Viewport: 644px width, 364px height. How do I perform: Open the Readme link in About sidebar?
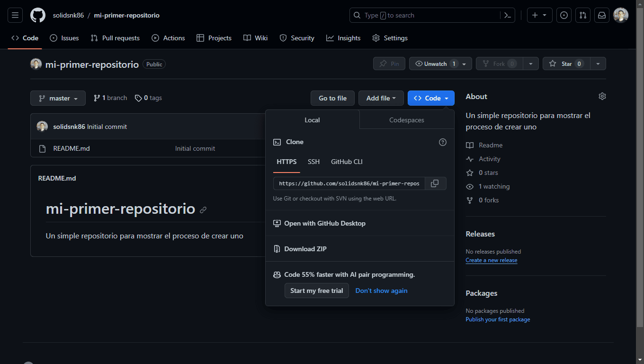[484, 145]
